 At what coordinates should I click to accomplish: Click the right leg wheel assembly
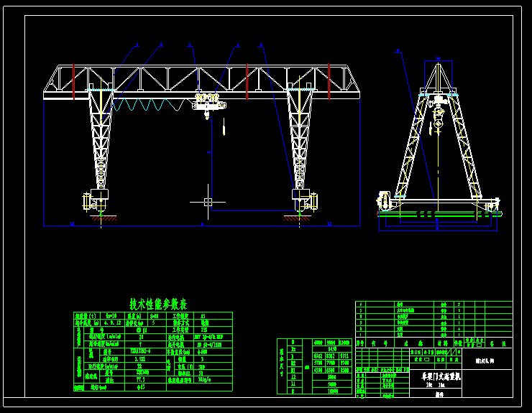[x=304, y=200]
